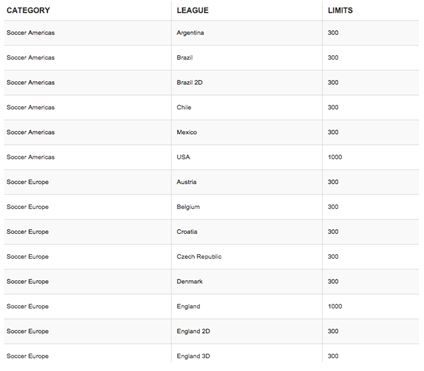Click the 1000 limit for England
Screen dimensions: 424x371
coord(335,306)
